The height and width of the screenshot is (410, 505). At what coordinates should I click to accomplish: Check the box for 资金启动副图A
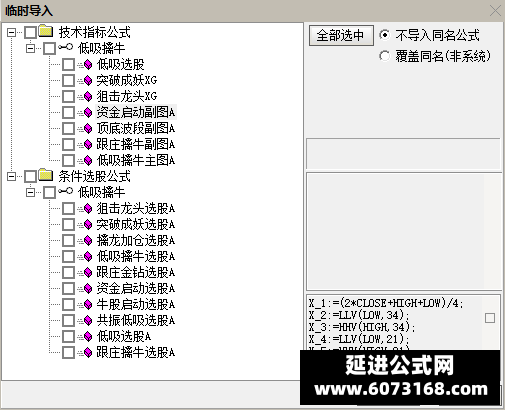tap(68, 113)
